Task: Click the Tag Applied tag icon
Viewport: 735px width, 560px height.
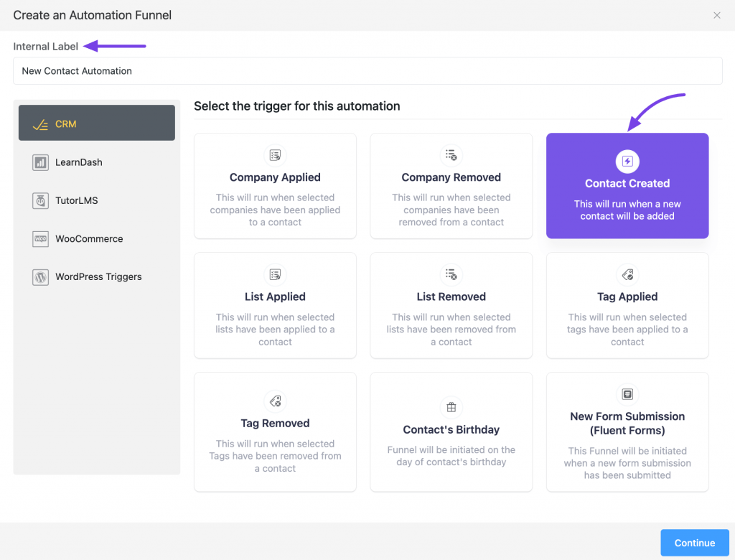Action: pyautogui.click(x=627, y=274)
